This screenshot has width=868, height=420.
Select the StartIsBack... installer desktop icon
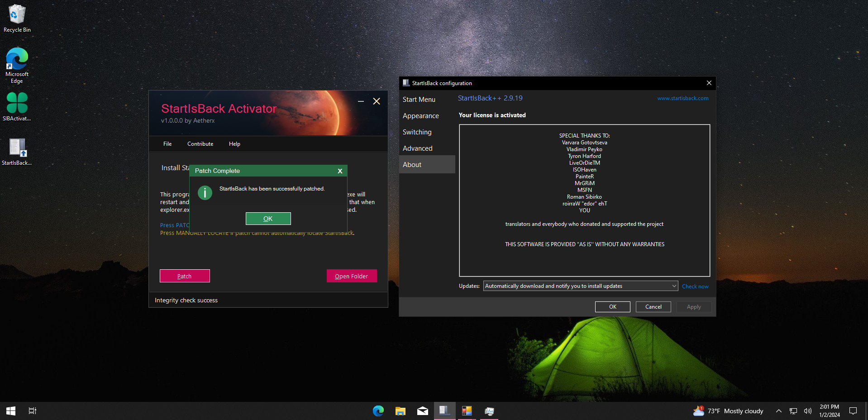(17, 152)
